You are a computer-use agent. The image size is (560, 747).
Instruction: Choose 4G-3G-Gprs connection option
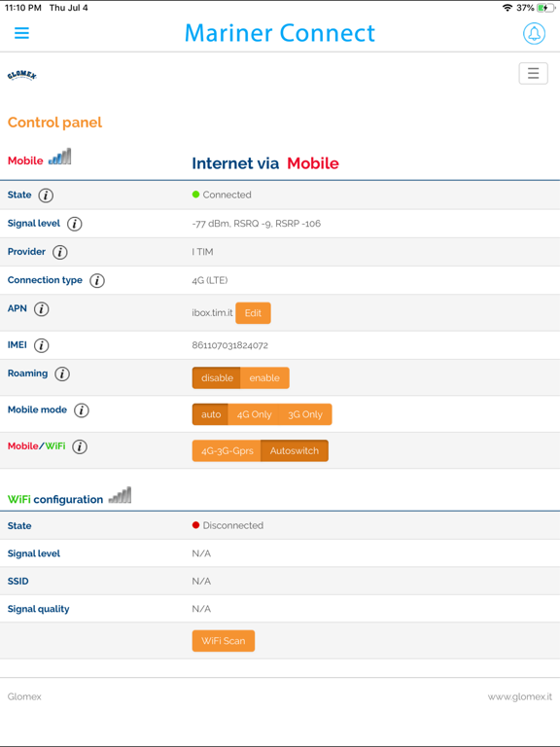(x=227, y=450)
